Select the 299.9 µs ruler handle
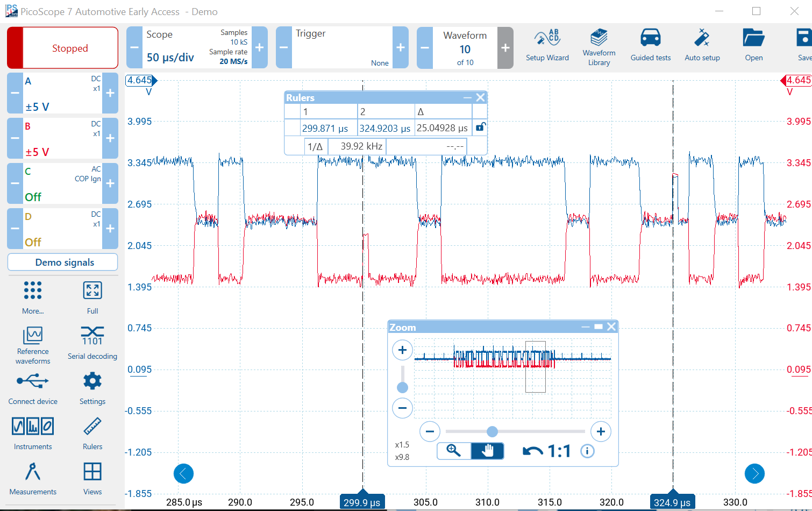This screenshot has height=511, width=812. click(x=362, y=500)
